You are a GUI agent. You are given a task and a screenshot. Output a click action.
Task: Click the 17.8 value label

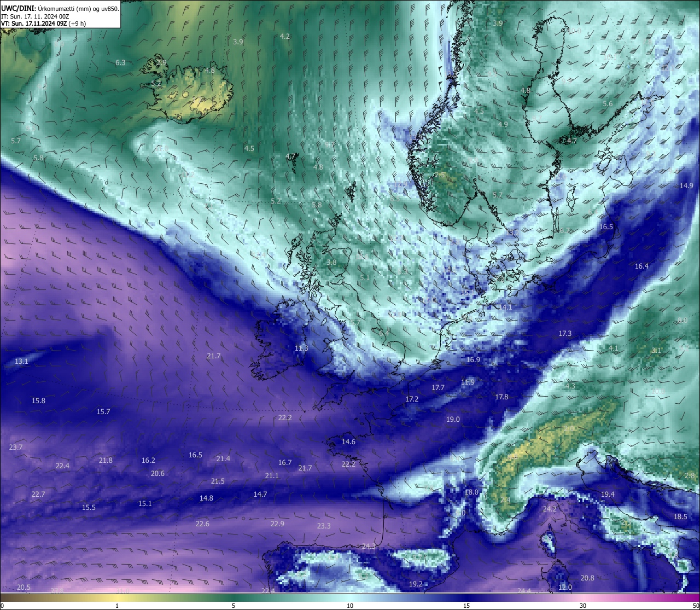[x=501, y=397]
